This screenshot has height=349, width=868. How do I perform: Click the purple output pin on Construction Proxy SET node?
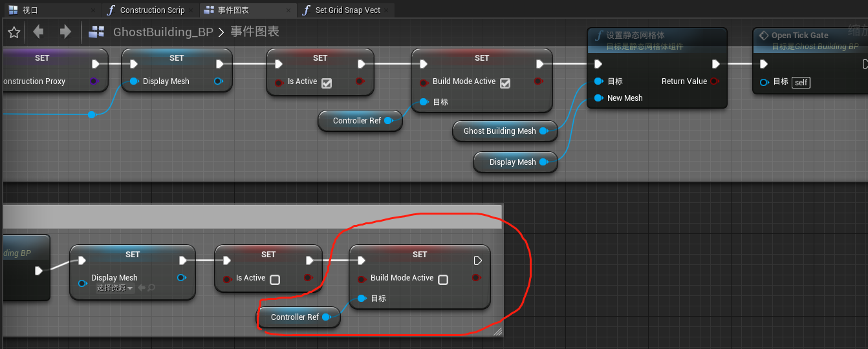(93, 81)
